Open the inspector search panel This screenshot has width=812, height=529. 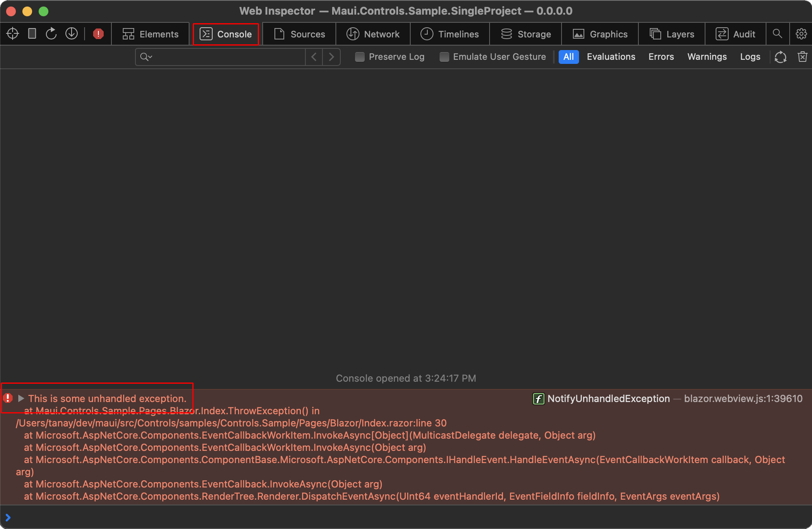(x=778, y=34)
